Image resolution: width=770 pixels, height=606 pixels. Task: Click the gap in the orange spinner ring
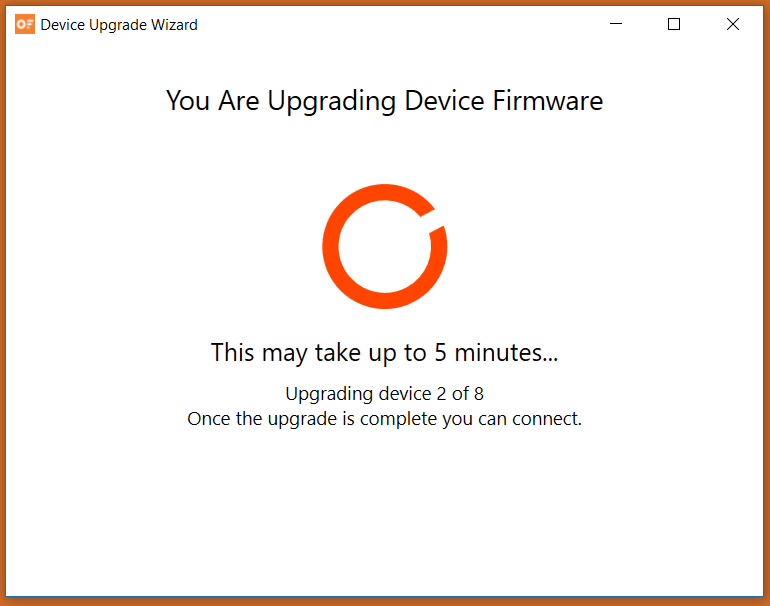(x=433, y=220)
